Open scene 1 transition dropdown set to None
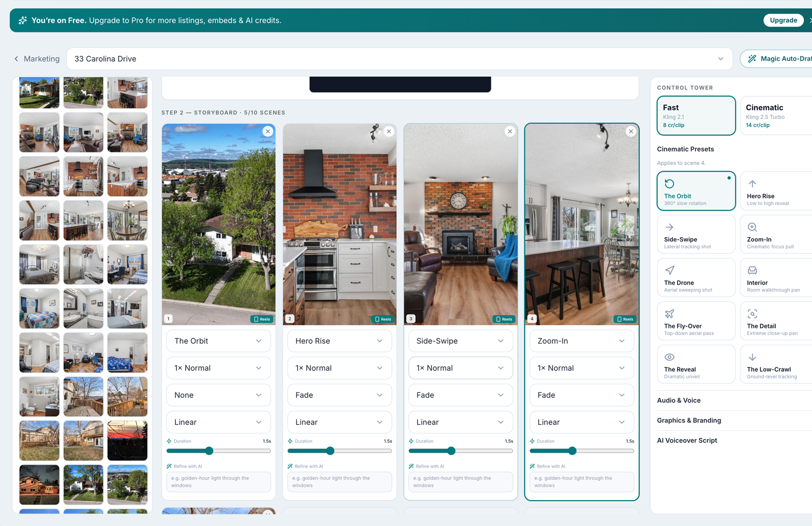This screenshot has height=526, width=812. tap(219, 395)
